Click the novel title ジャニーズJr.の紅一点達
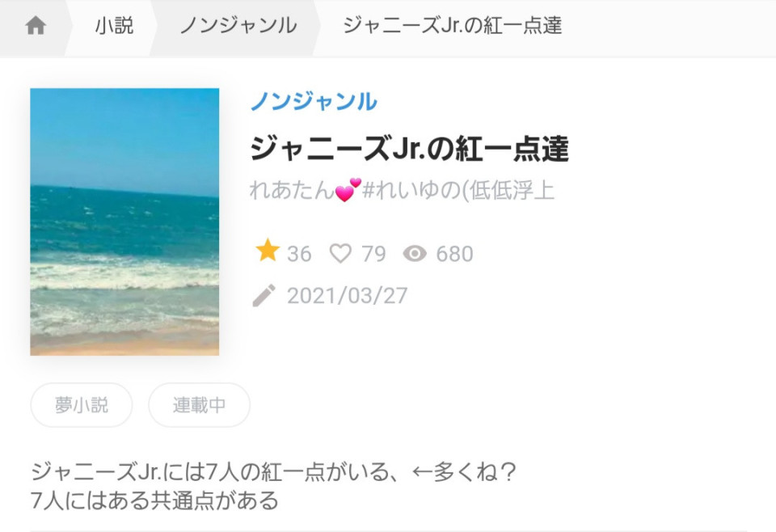 click(409, 149)
